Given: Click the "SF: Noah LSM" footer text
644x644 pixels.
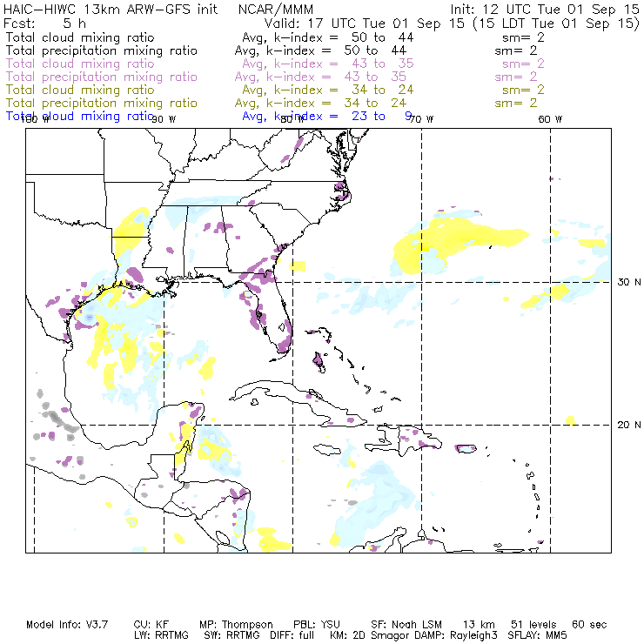Looking at the screenshot, I should click(x=406, y=625).
